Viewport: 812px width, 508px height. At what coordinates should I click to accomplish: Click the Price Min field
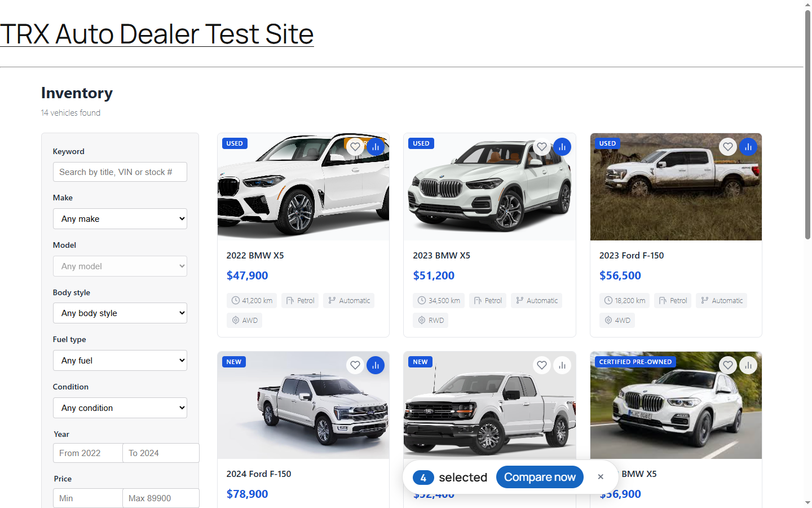click(88, 498)
